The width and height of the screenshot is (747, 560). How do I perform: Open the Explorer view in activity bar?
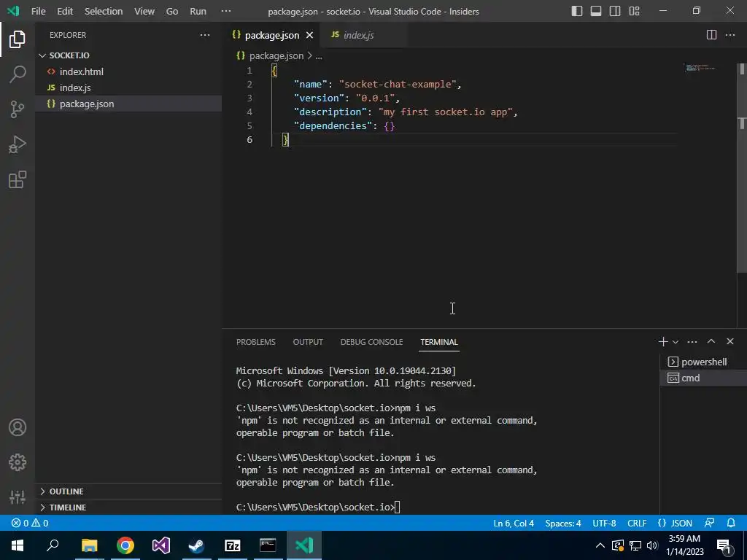coord(18,39)
